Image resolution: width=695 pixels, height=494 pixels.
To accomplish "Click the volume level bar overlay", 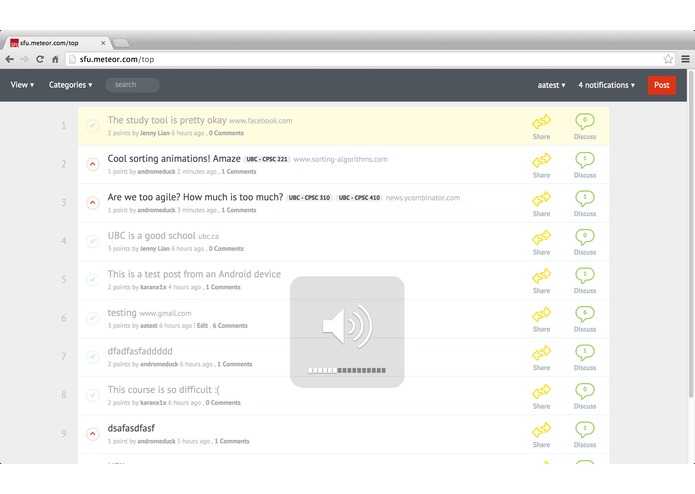I will pyautogui.click(x=347, y=370).
